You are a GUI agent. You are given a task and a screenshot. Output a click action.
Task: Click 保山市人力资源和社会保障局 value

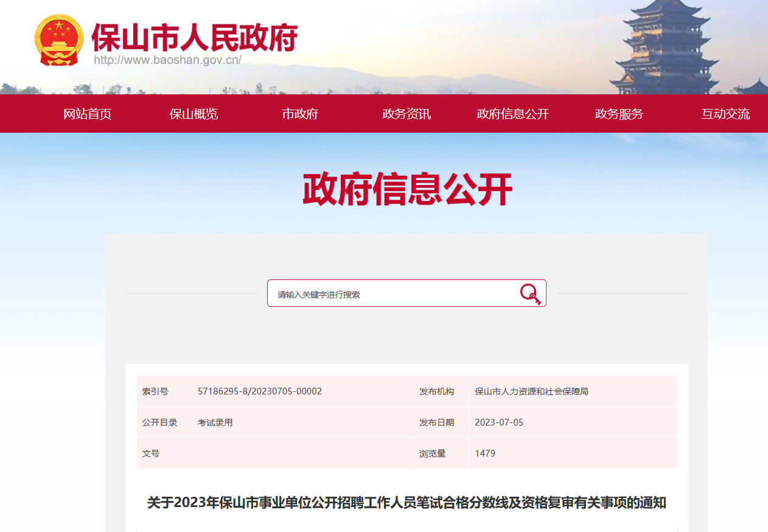tap(531, 391)
